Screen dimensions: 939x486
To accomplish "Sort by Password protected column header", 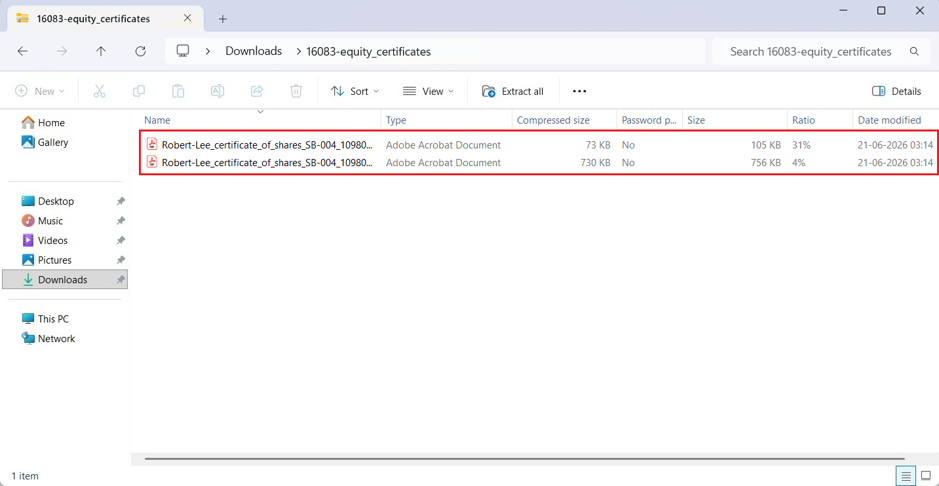I will coord(650,120).
